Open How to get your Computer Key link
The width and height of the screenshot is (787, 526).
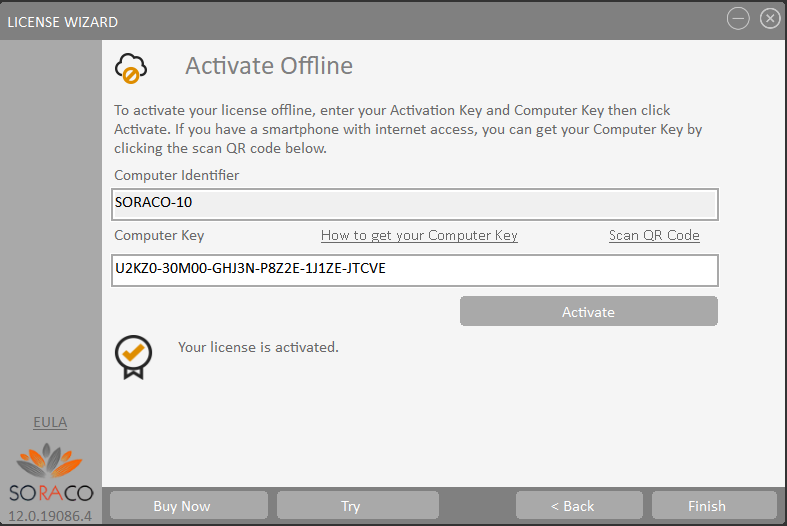tap(419, 235)
